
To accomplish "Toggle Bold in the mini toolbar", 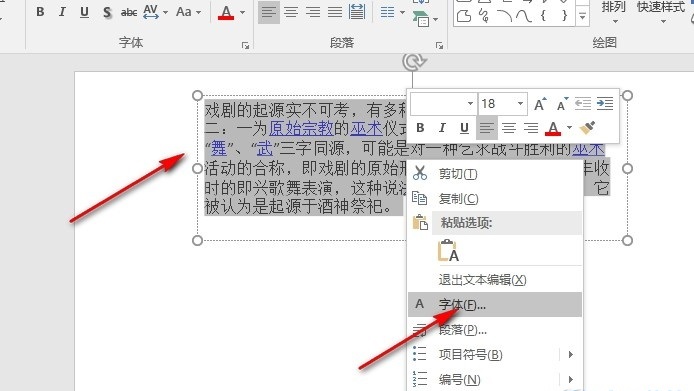I will [x=420, y=128].
